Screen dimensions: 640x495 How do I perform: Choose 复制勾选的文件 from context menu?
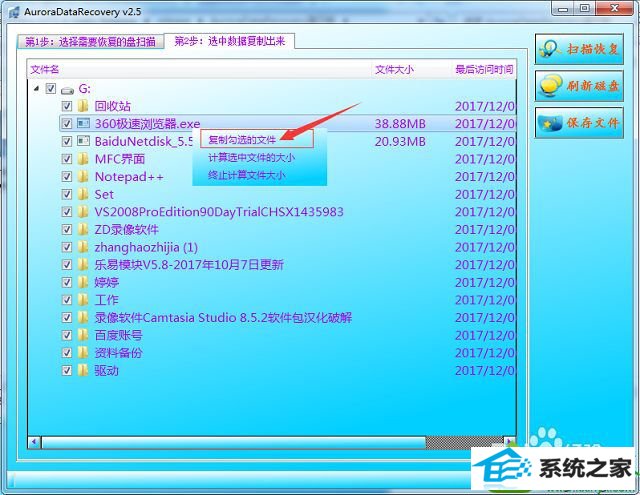(x=242, y=140)
